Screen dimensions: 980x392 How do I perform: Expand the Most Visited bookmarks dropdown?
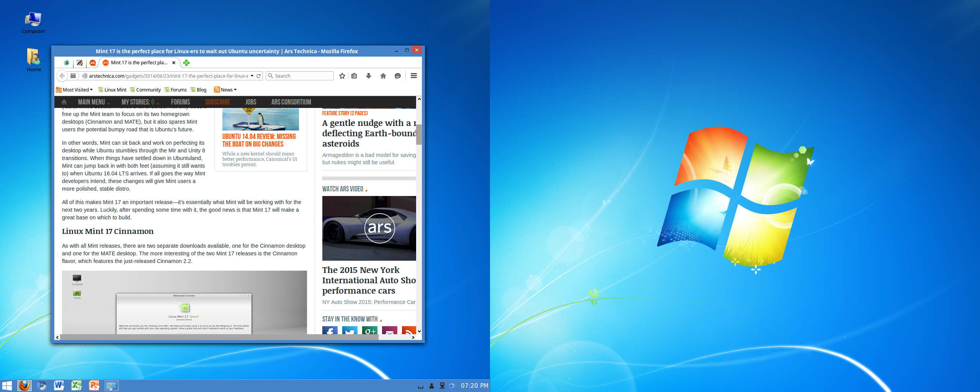pyautogui.click(x=75, y=90)
